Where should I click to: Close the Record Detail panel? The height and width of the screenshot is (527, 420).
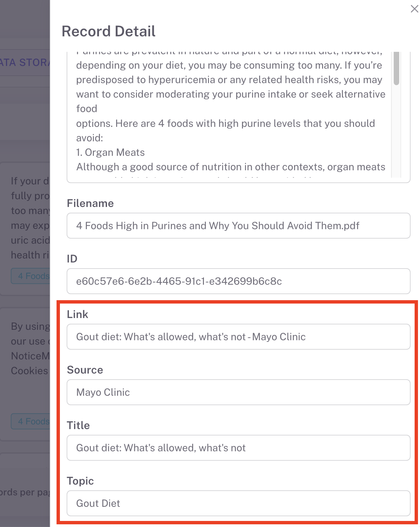pyautogui.click(x=414, y=9)
